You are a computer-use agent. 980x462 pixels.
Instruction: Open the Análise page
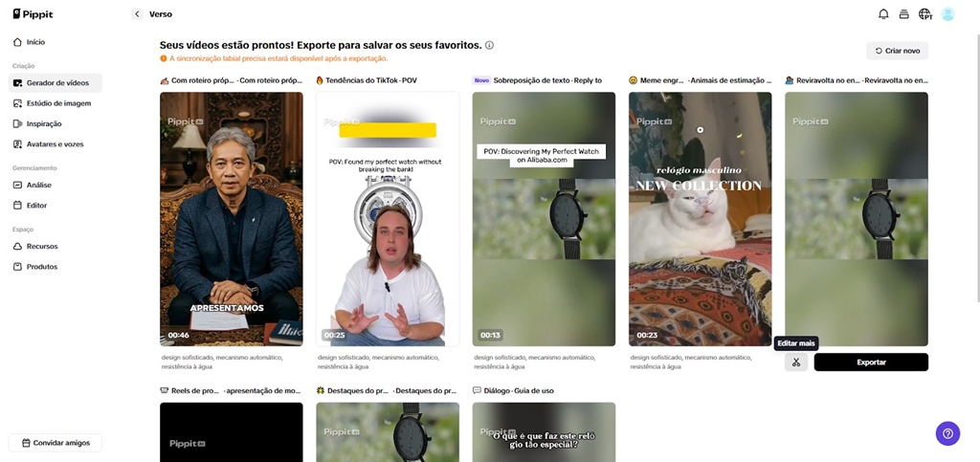point(39,185)
